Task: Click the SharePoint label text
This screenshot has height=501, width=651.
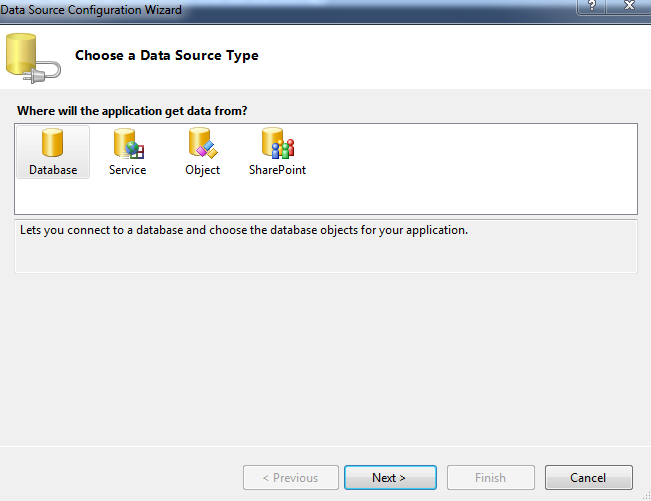Action: [277, 170]
